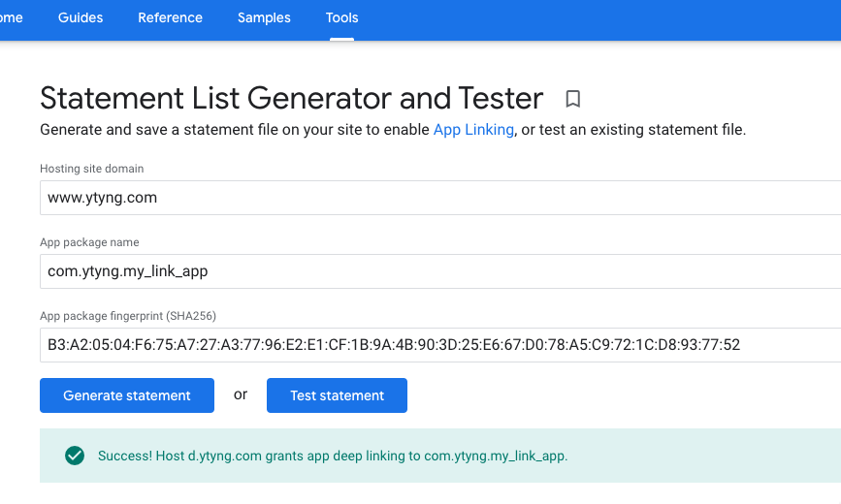Select the SHA256 fingerprint input field
This screenshot has height=504, width=841.
coord(437,345)
